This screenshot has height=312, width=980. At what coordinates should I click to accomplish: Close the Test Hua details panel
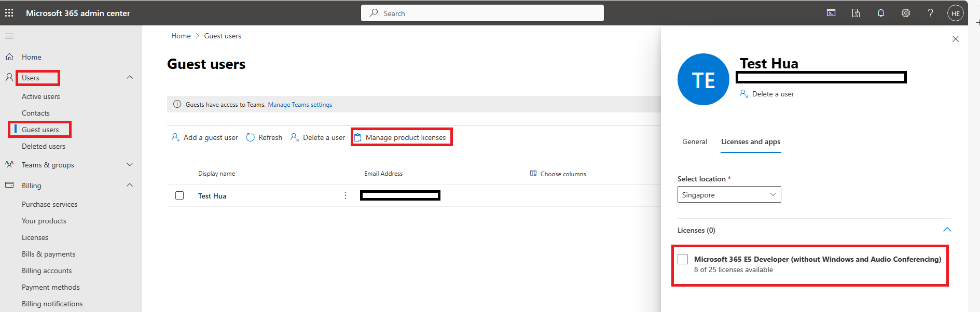(x=956, y=39)
